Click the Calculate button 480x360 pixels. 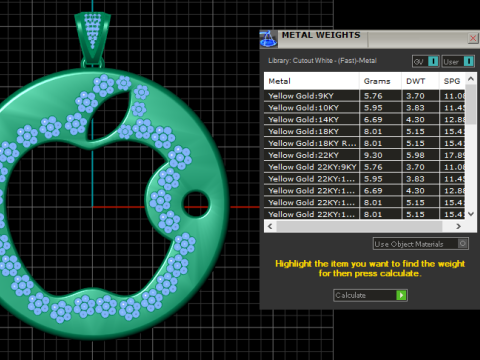[370, 295]
